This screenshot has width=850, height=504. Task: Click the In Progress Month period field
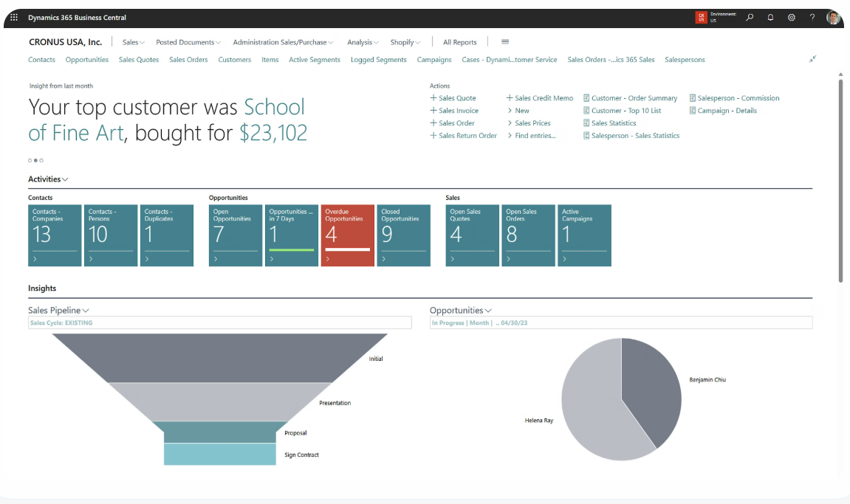coord(621,322)
